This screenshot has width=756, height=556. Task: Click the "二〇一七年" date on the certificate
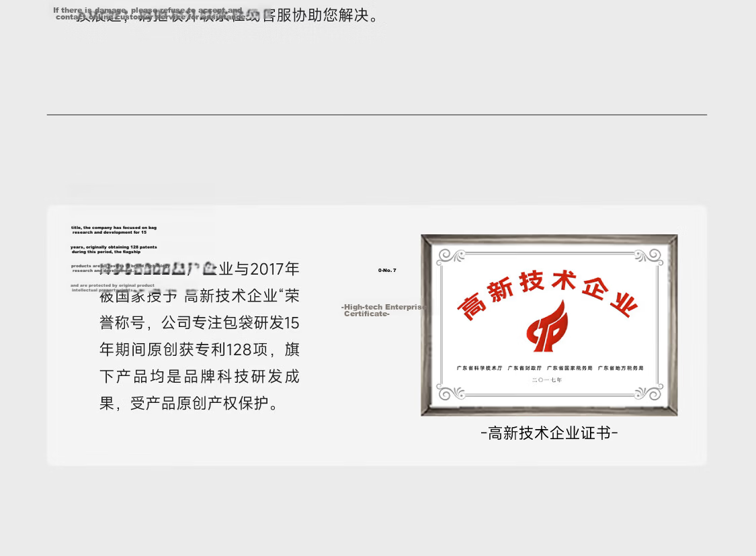point(547,380)
